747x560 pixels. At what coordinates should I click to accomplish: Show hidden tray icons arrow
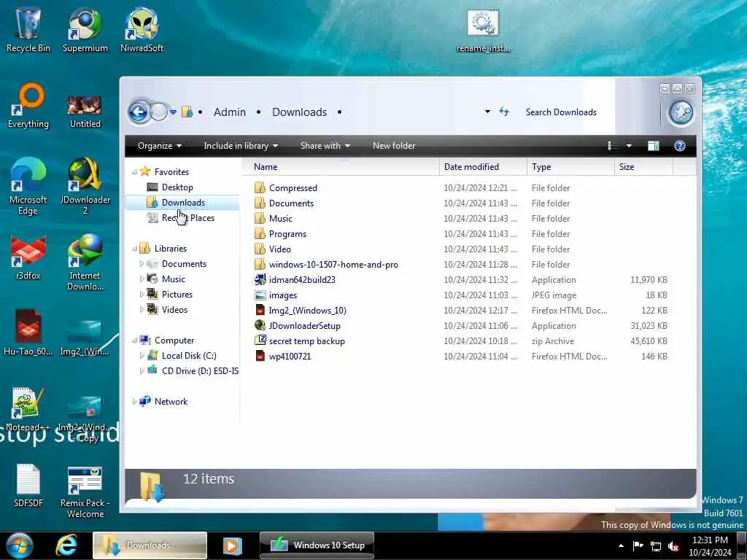tap(621, 545)
